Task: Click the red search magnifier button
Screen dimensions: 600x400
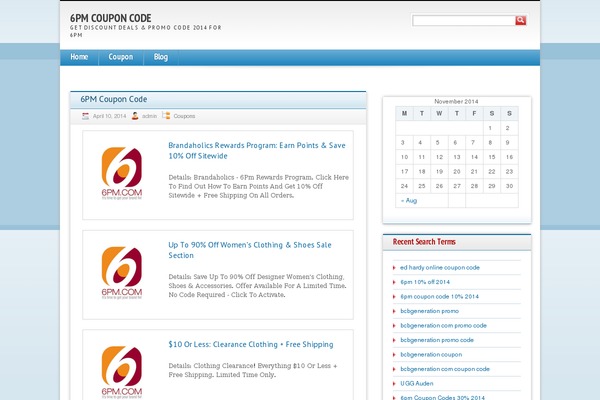Action: point(520,20)
